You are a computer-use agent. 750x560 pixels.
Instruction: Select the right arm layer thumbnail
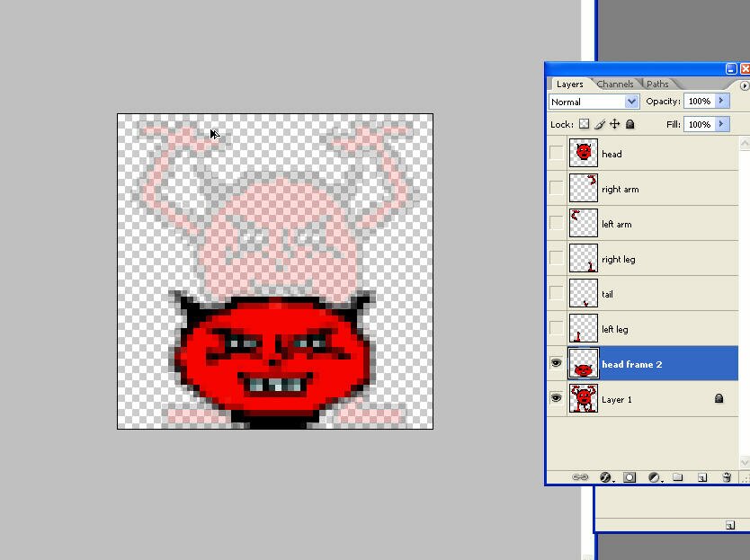(584, 188)
